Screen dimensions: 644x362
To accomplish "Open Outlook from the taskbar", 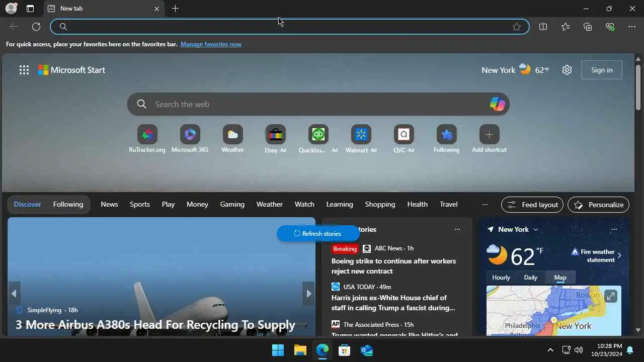I will click(x=366, y=350).
